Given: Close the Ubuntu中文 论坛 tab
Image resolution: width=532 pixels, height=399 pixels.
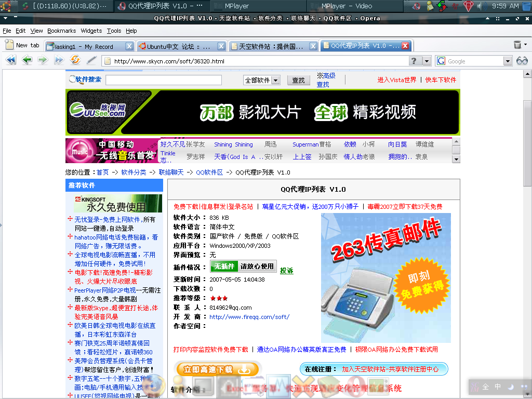Looking at the screenshot, I should (x=221, y=46).
